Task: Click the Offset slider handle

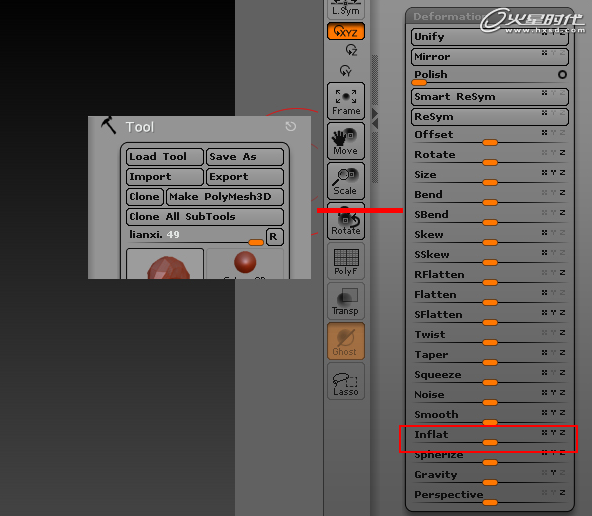Action: [490, 143]
